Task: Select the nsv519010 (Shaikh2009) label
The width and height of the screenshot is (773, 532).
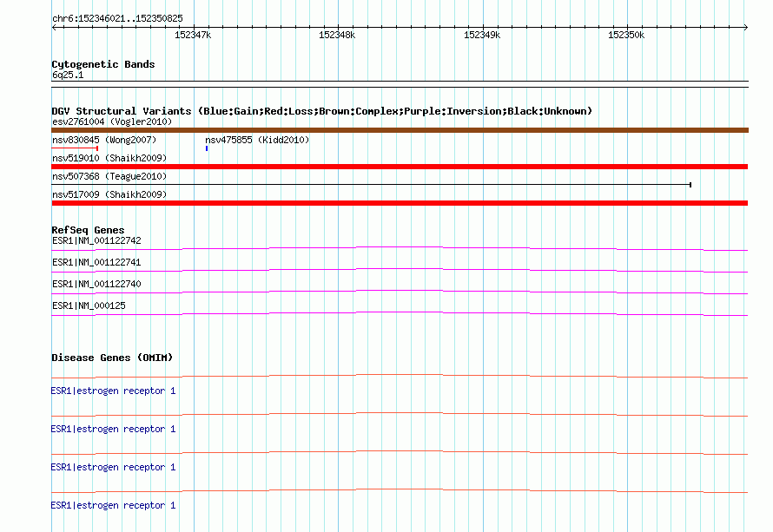Action: pos(109,158)
